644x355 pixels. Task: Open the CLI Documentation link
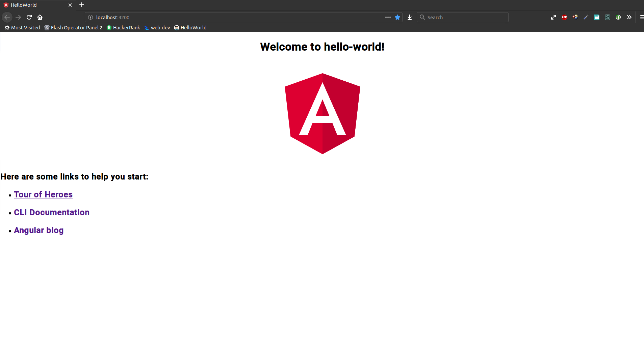click(52, 213)
